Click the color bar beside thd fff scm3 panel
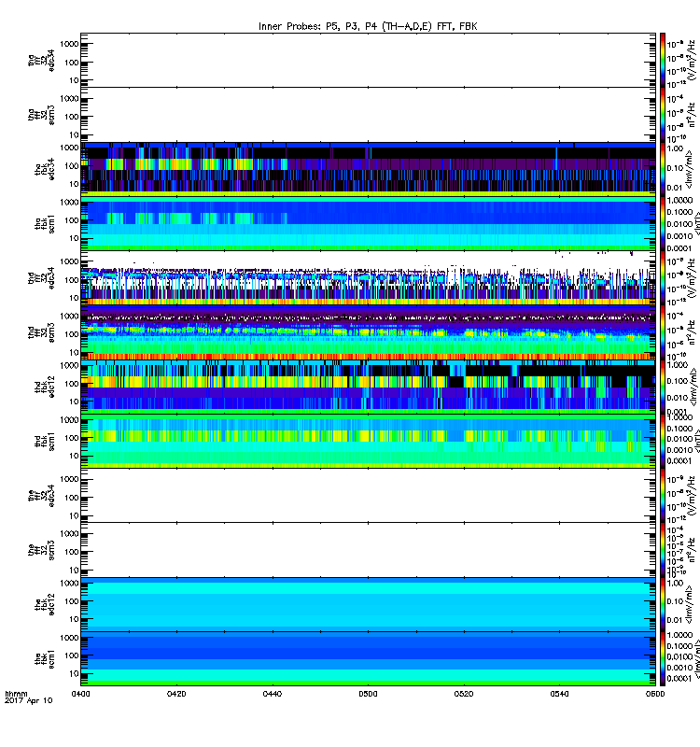The width and height of the screenshot is (700, 747). pyautogui.click(x=663, y=332)
